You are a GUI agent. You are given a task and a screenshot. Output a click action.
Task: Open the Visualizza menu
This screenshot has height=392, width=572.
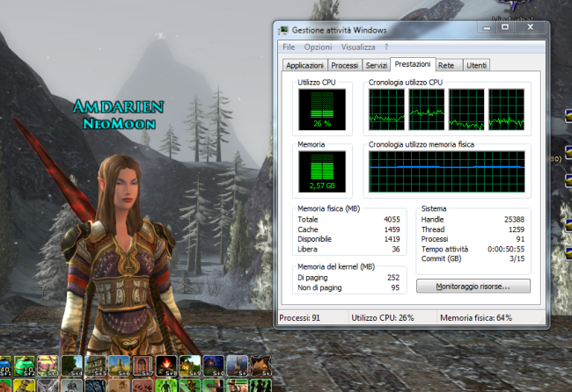[x=358, y=47]
